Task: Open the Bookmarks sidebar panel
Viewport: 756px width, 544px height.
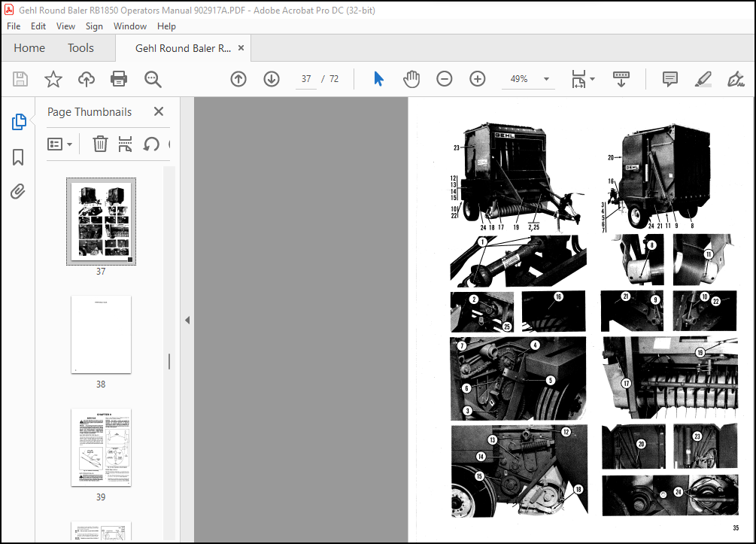Action: (18, 157)
